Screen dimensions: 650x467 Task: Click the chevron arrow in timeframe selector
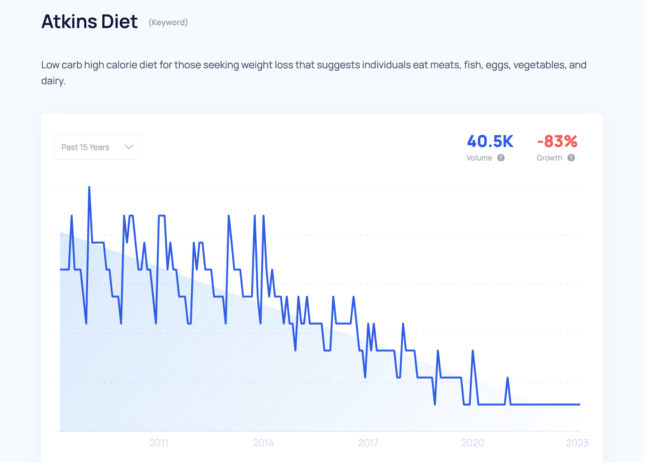coord(129,147)
